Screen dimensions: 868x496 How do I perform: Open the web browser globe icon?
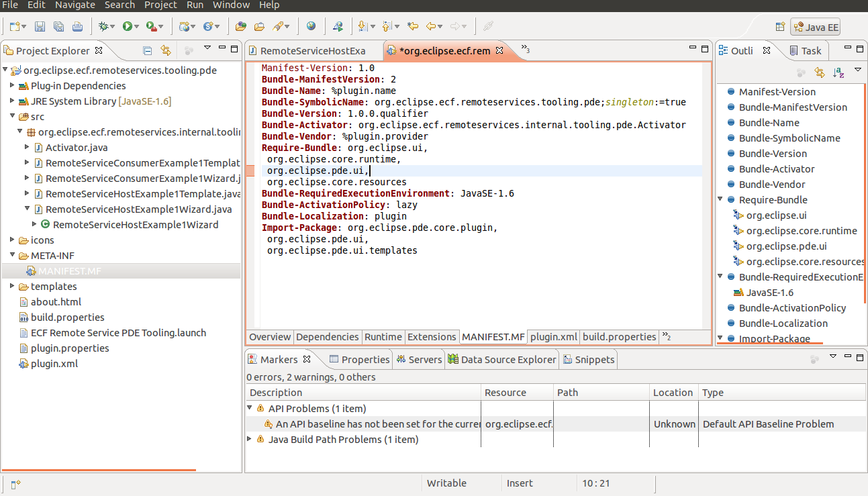[311, 27]
